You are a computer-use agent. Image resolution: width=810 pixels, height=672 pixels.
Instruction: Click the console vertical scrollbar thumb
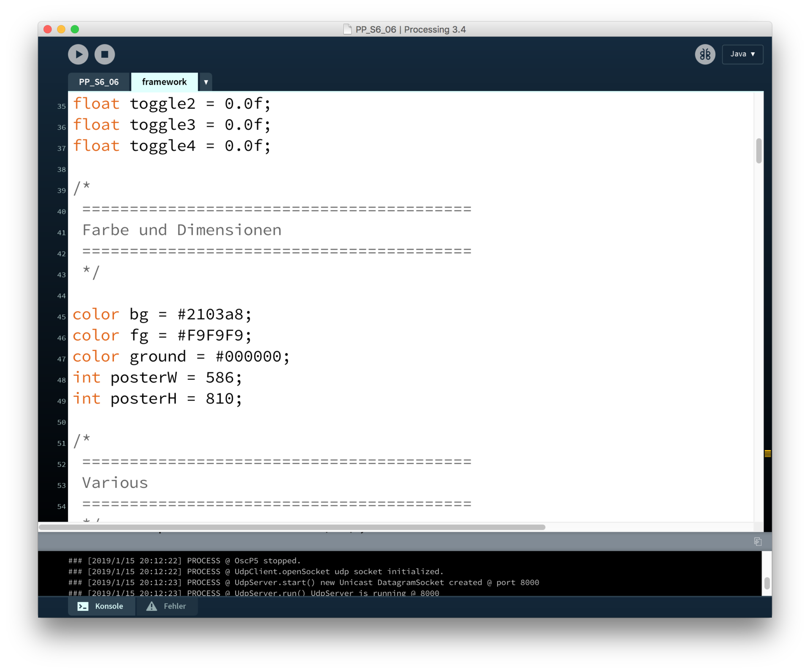tap(767, 583)
